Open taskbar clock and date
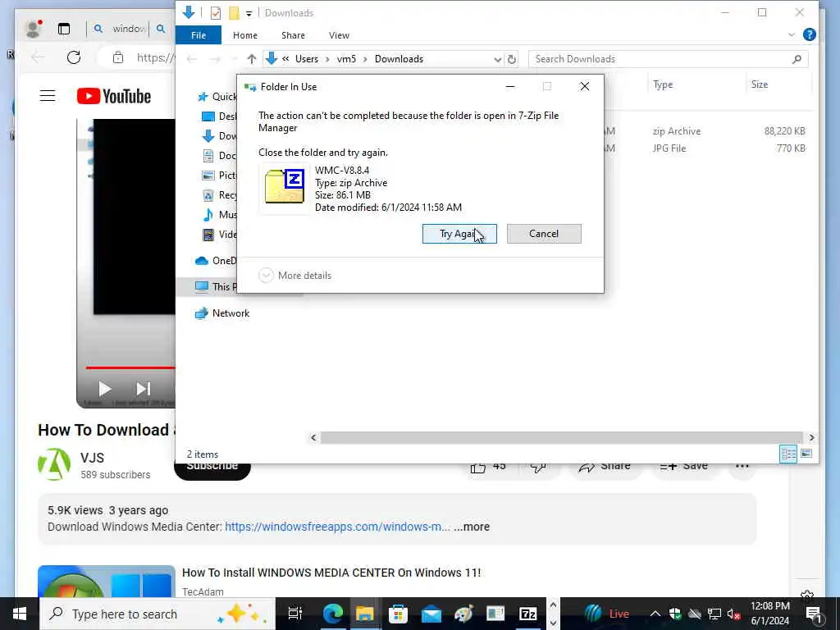840x630 pixels. 769,614
